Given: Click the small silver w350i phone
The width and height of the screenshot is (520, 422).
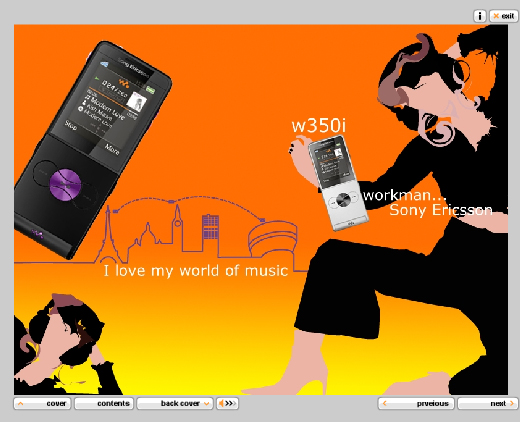Looking at the screenshot, I should (x=338, y=183).
